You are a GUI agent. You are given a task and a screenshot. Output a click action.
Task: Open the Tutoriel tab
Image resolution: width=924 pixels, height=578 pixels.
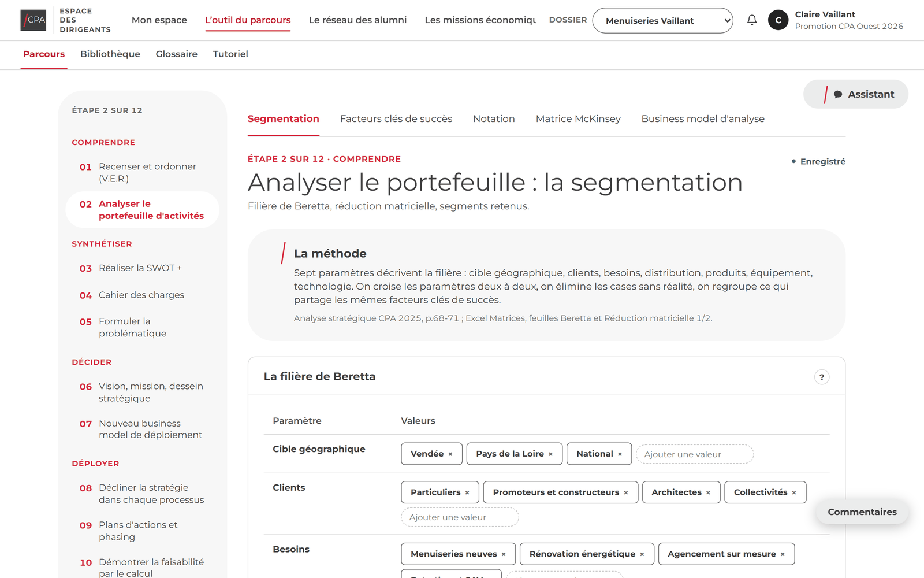(230, 54)
